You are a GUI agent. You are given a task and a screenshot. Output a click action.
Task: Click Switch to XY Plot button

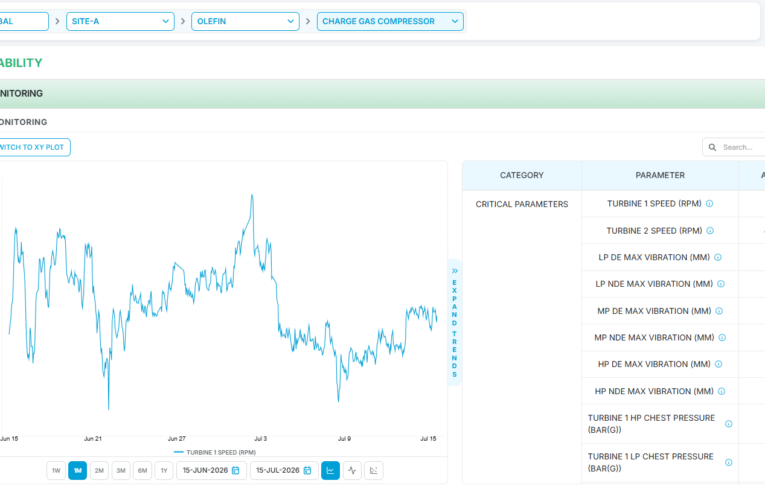pyautogui.click(x=35, y=147)
